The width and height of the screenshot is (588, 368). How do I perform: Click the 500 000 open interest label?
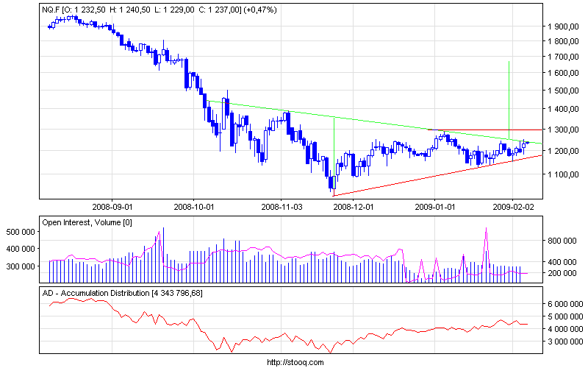(x=21, y=232)
